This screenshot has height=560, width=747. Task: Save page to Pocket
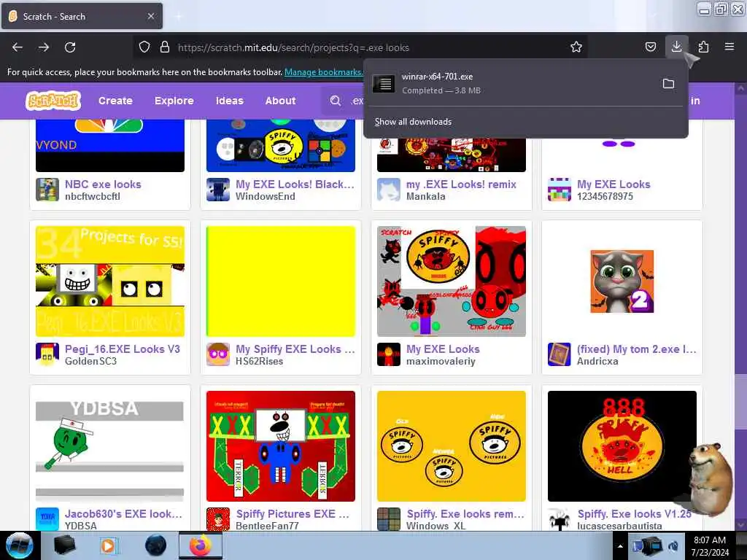point(650,47)
